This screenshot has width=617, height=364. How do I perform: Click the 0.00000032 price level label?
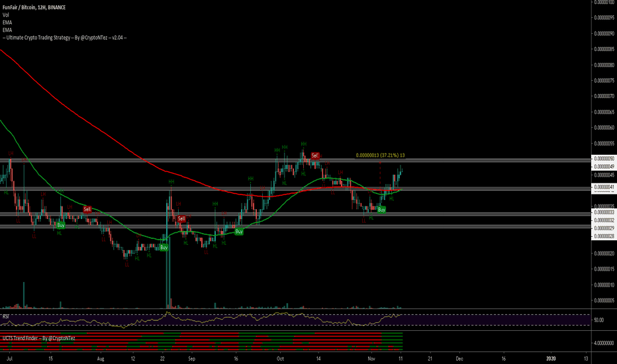(604, 220)
